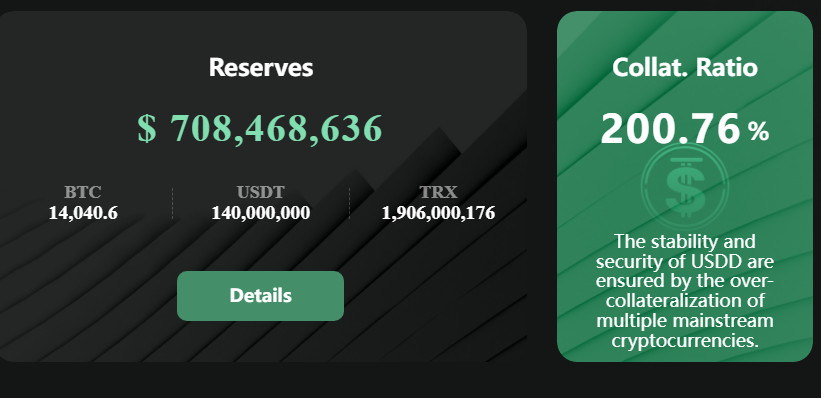The width and height of the screenshot is (821, 398).
Task: Click the dollar coin icon
Action: (x=684, y=187)
